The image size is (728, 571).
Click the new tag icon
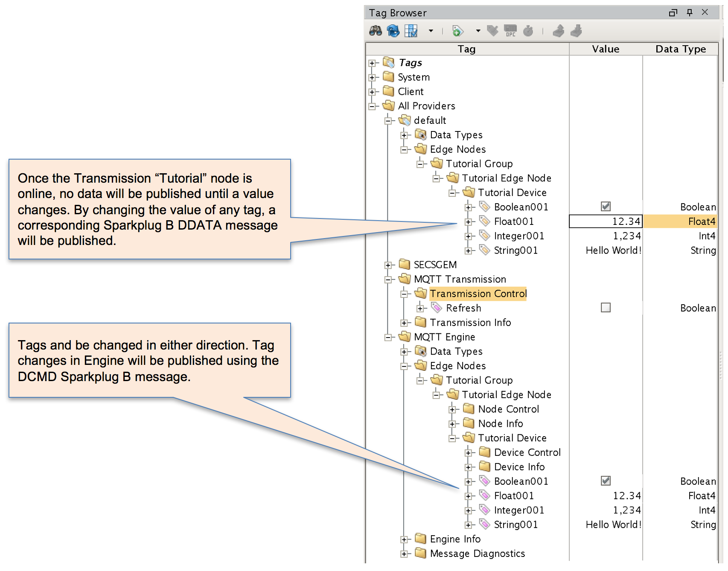point(457,31)
